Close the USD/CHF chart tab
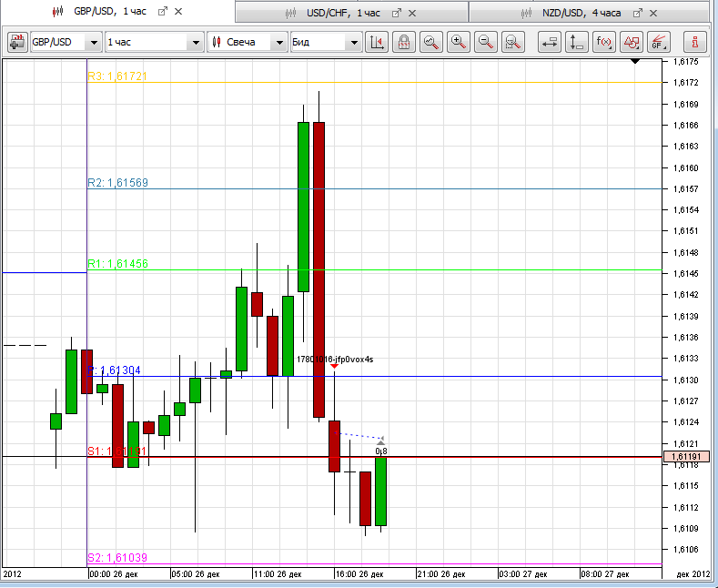The height and width of the screenshot is (588, 718). (412, 14)
